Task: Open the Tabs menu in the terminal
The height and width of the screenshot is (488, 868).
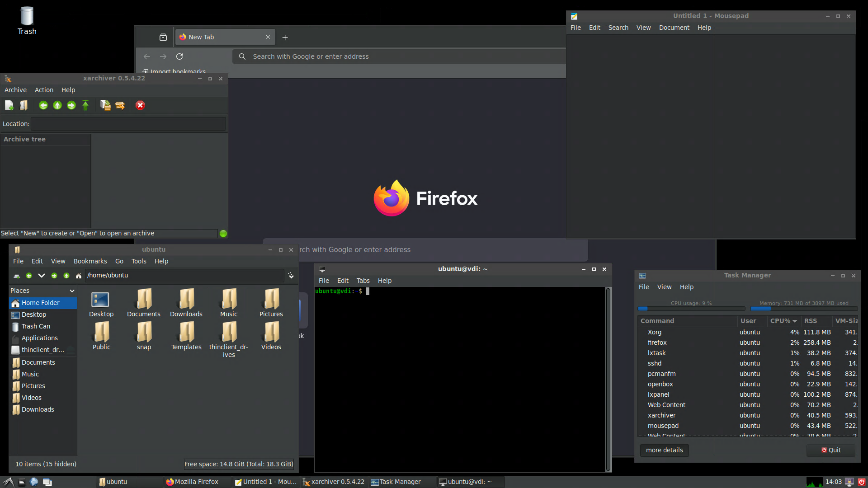Action: (363, 281)
